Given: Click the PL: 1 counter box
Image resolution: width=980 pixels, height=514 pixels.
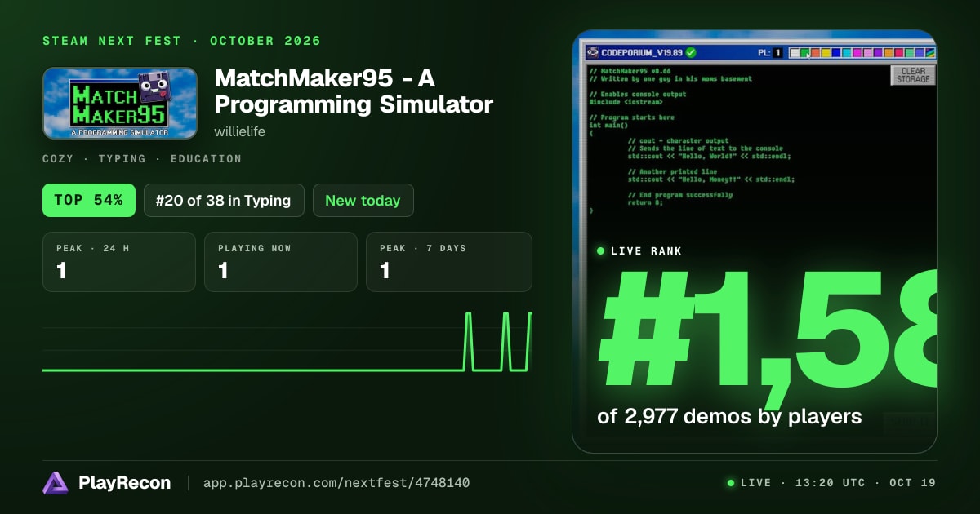Looking at the screenshot, I should tap(778, 53).
